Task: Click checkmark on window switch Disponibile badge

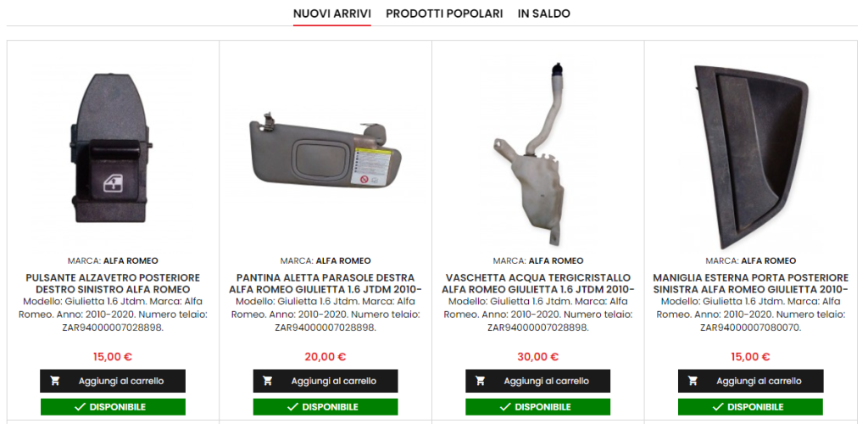Action: pyautogui.click(x=81, y=407)
